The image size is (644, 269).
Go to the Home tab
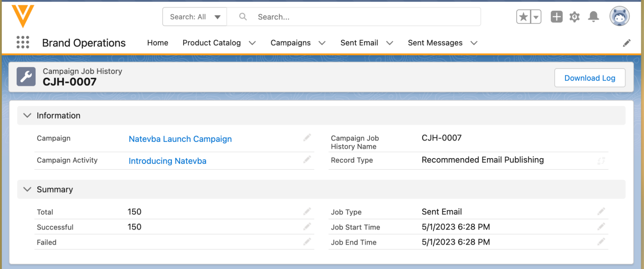158,43
